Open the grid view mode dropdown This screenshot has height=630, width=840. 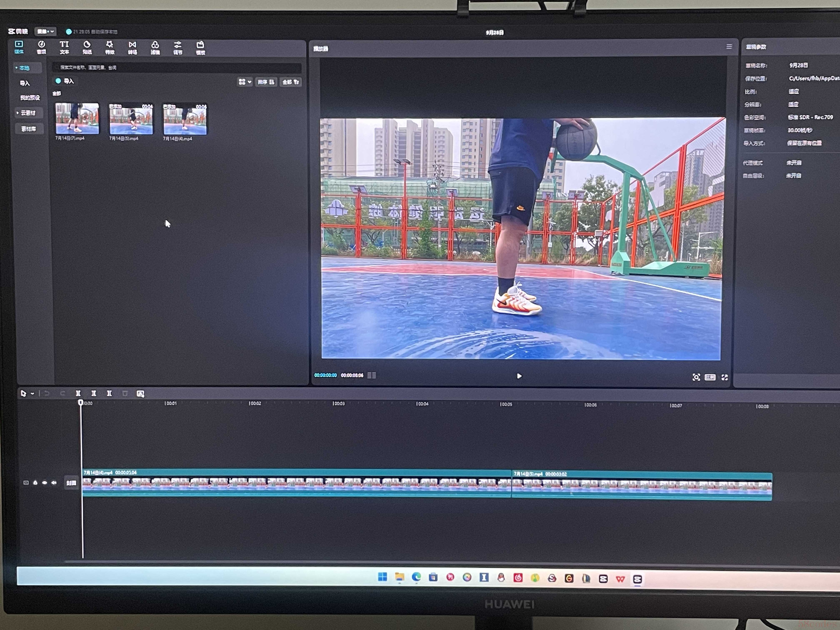pyautogui.click(x=245, y=82)
